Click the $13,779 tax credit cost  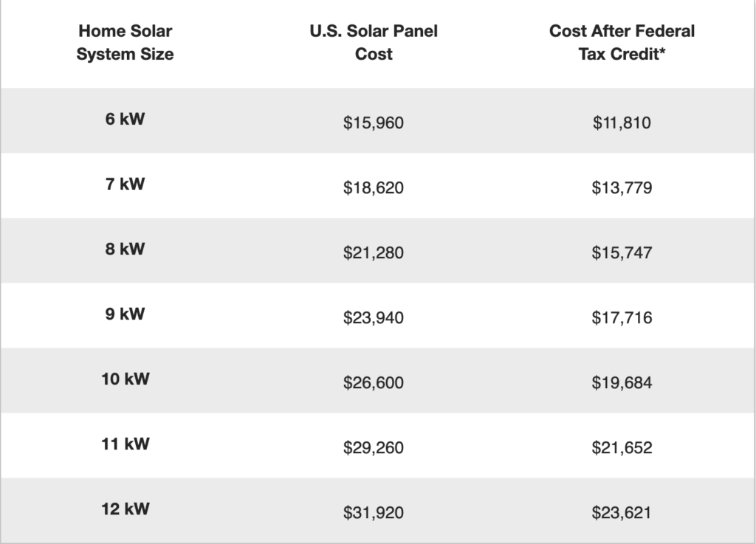(622, 187)
